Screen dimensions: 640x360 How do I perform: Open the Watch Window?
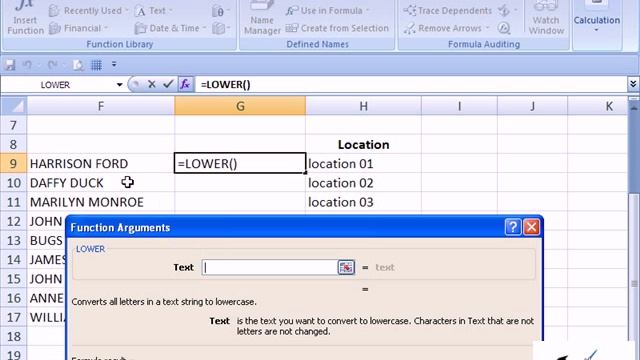pyautogui.click(x=546, y=18)
